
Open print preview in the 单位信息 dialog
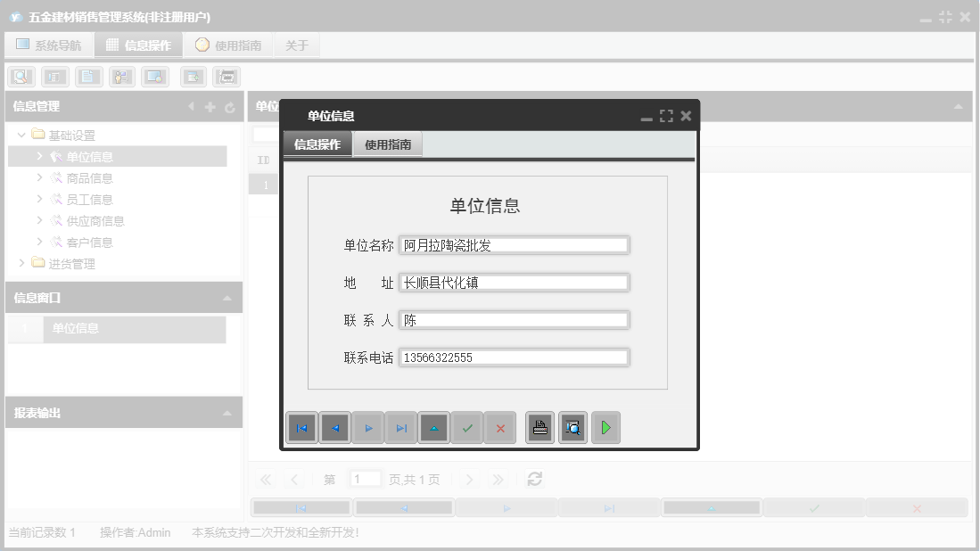coord(572,427)
